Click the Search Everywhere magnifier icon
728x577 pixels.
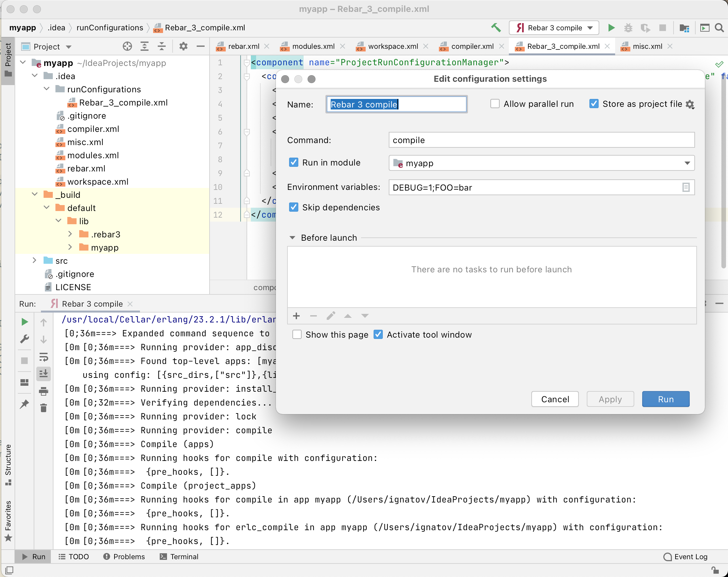click(719, 28)
